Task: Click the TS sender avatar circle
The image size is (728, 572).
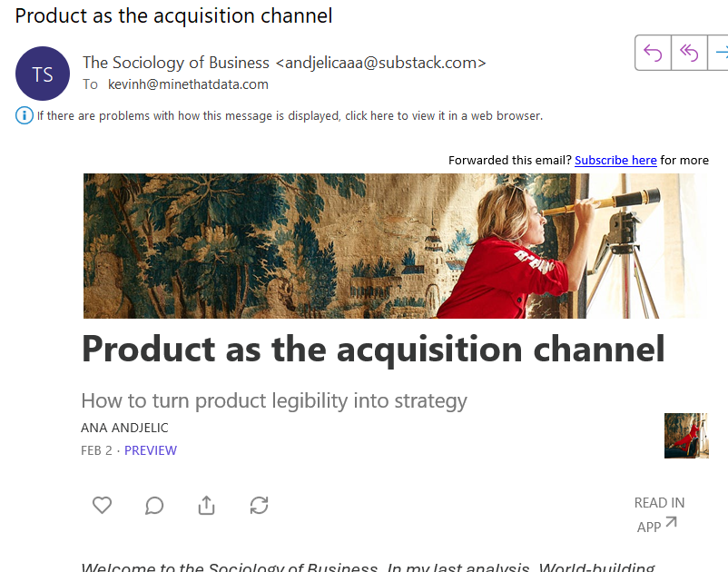Action: (43, 74)
